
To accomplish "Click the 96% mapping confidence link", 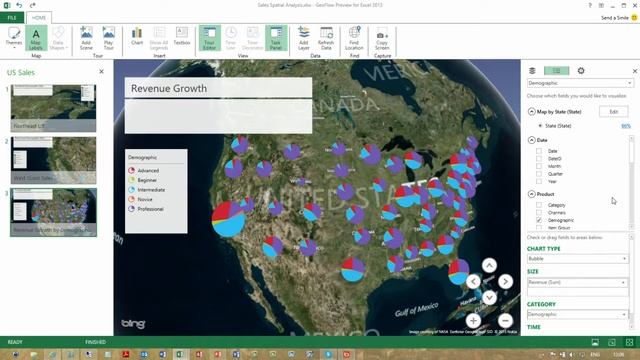I will [x=626, y=126].
